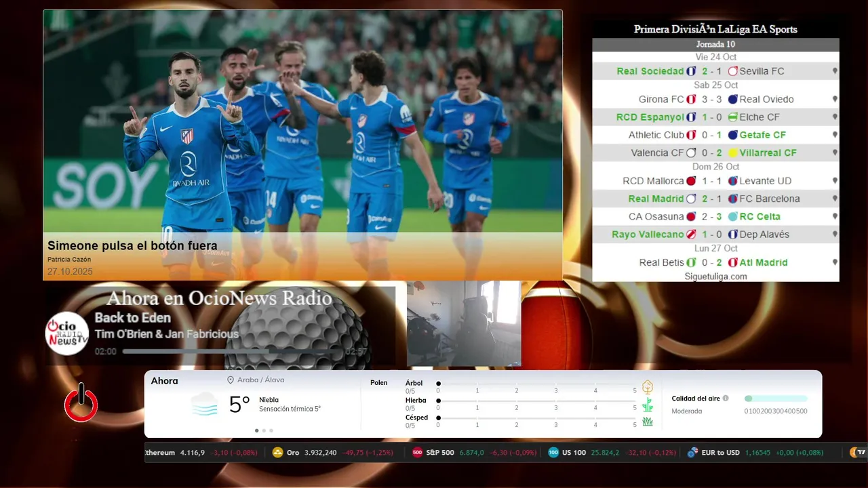Click the Real Madrid crest
This screenshot has width=868, height=488.
point(691,199)
